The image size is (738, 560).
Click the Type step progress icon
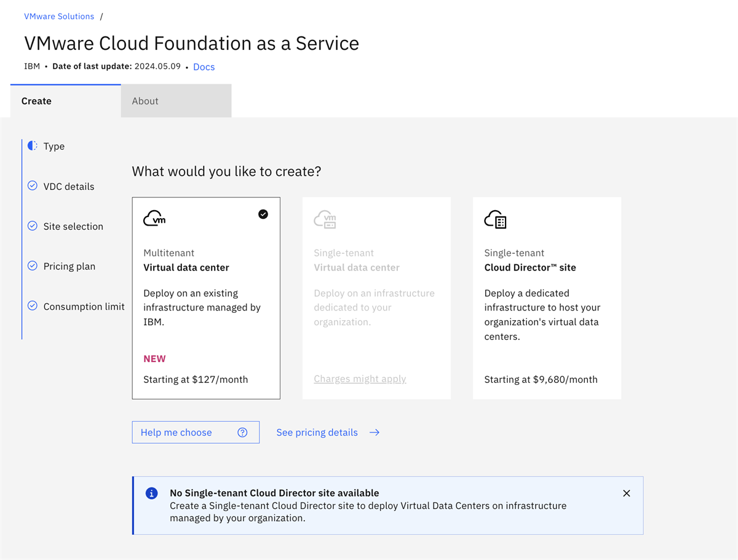click(33, 146)
